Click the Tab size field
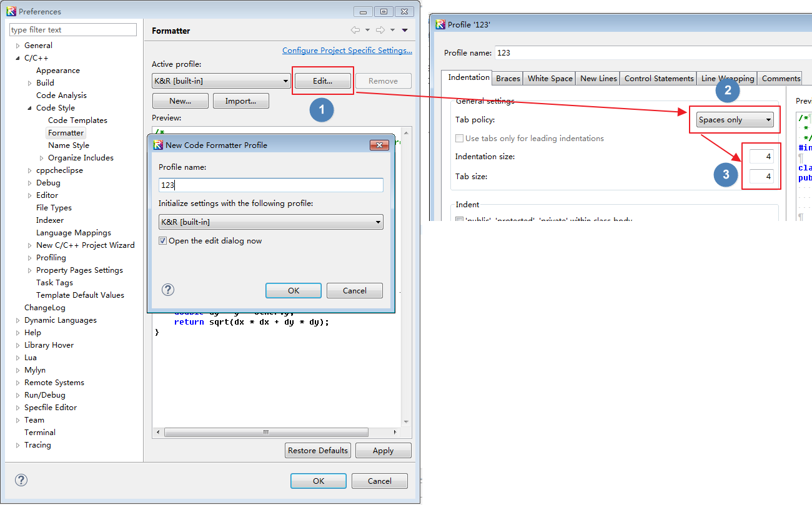Screen dimensions: 812x505 [762, 177]
